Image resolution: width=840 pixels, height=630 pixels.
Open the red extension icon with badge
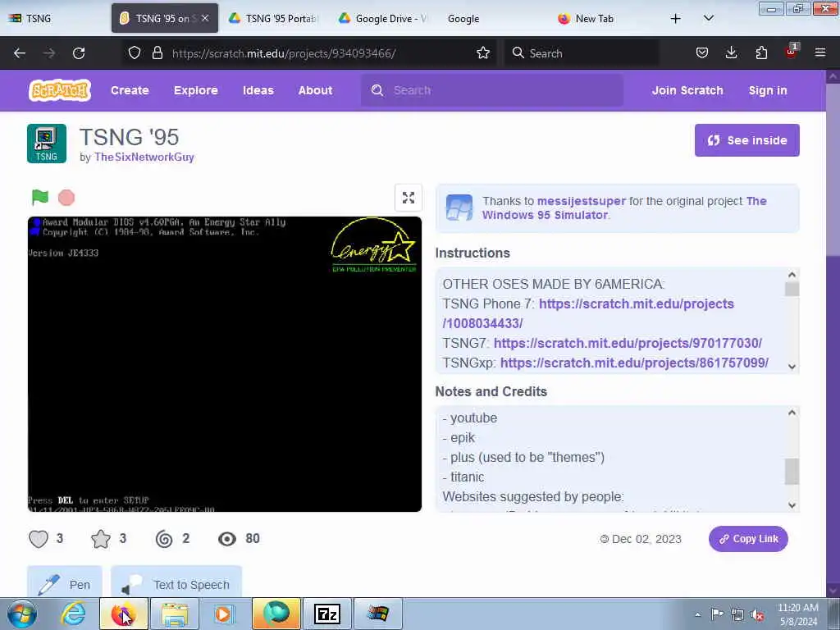pos(791,52)
